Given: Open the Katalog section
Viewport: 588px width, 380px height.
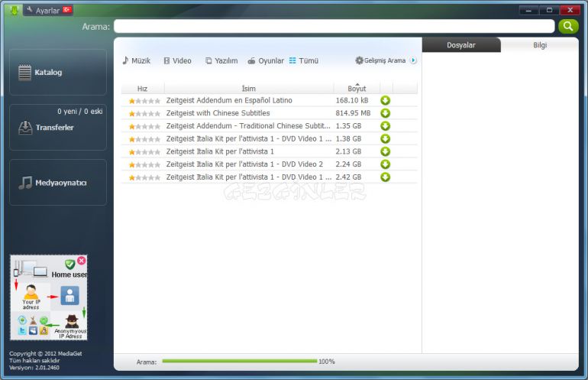Looking at the screenshot, I should pos(58,72).
